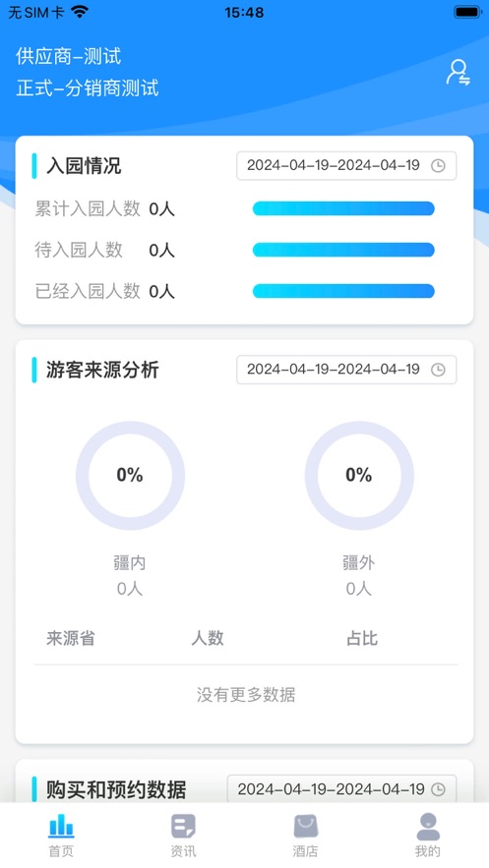Tap the 供应商-测试 header text

coord(69,56)
